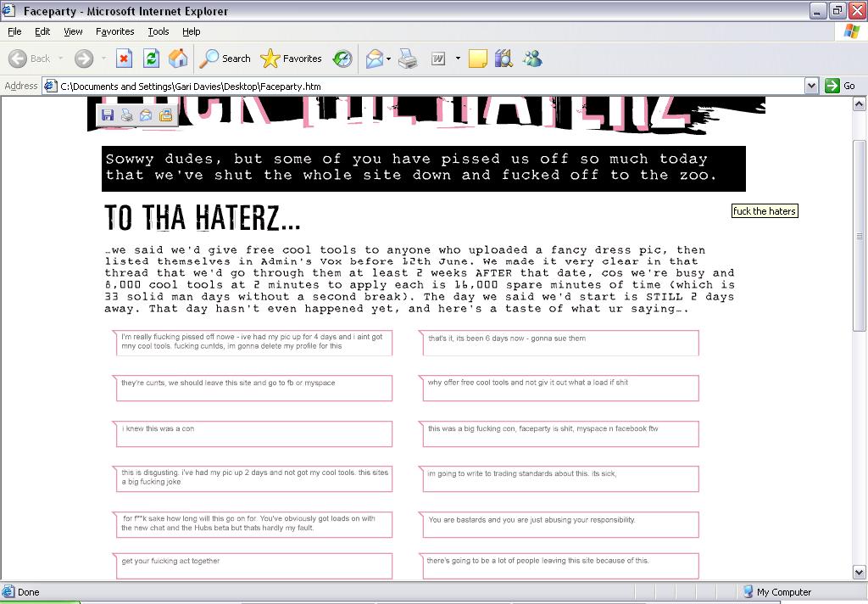The height and width of the screenshot is (604, 868).
Task: Click the vertical scrollbar down arrow
Action: pos(860,573)
